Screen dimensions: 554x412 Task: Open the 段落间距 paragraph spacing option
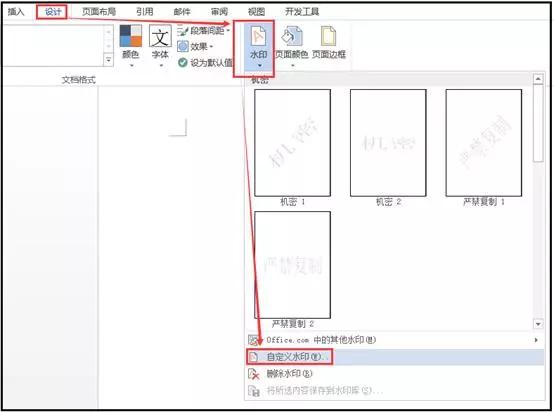pyautogui.click(x=204, y=31)
